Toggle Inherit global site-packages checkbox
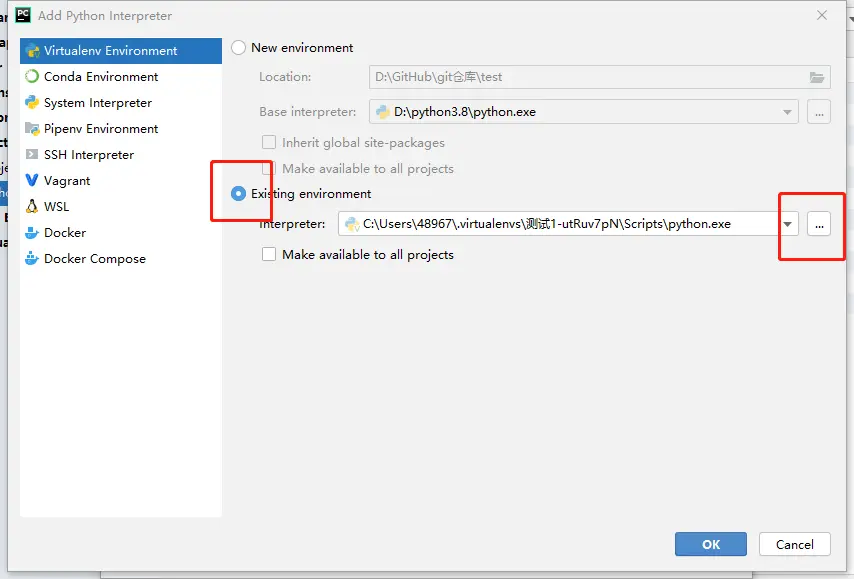854x579 pixels. 269,142
